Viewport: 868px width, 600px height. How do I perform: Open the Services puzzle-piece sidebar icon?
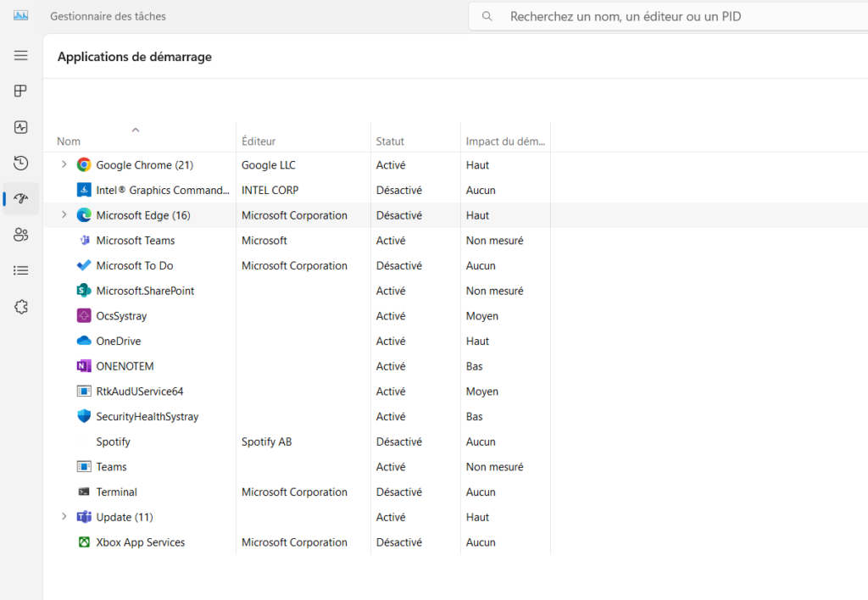point(21,307)
